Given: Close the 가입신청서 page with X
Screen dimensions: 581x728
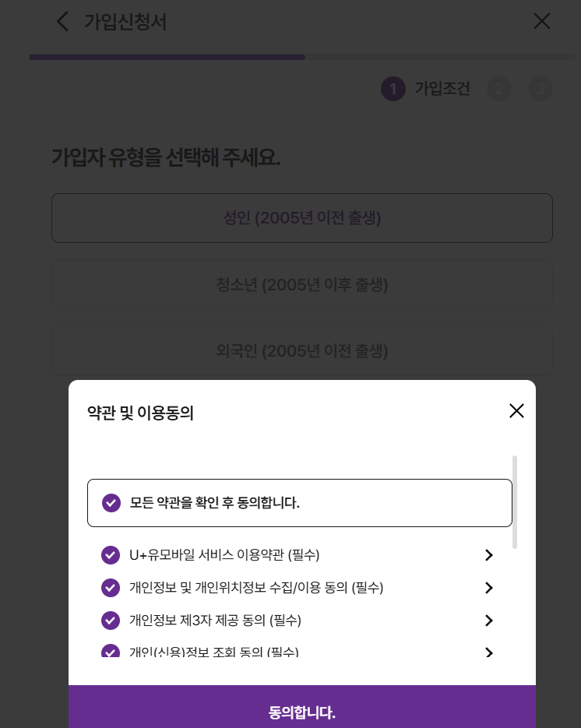Looking at the screenshot, I should click(x=542, y=21).
